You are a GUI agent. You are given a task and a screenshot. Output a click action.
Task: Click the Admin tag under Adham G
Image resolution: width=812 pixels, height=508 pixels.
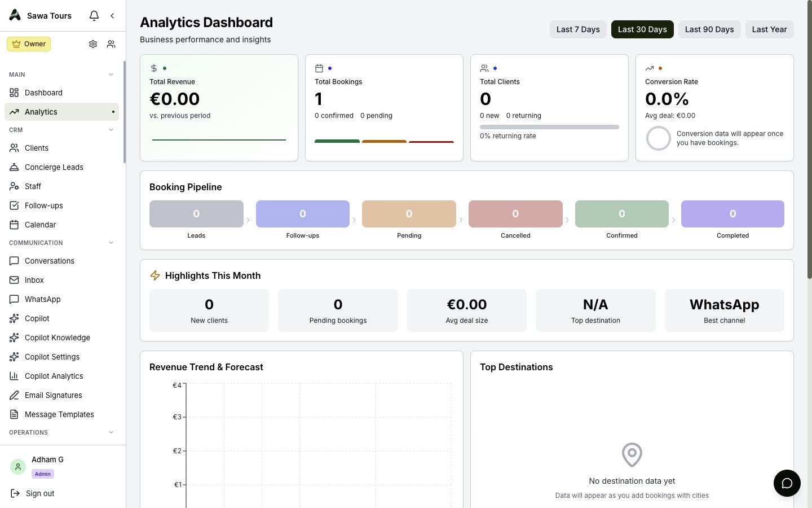coord(43,474)
